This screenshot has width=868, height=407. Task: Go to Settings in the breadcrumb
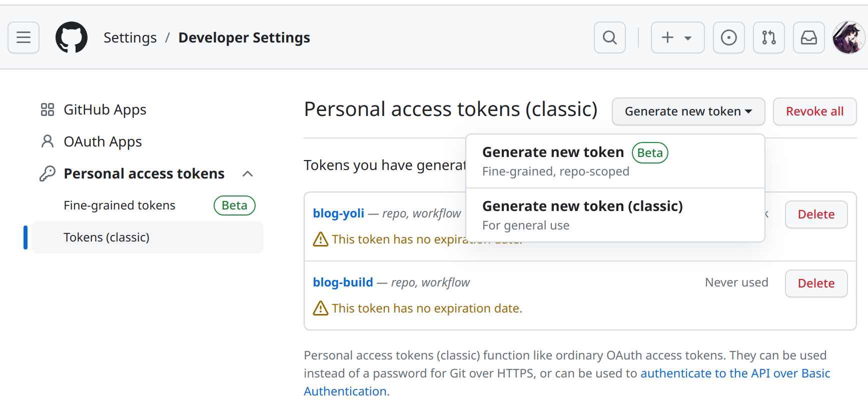click(x=130, y=37)
